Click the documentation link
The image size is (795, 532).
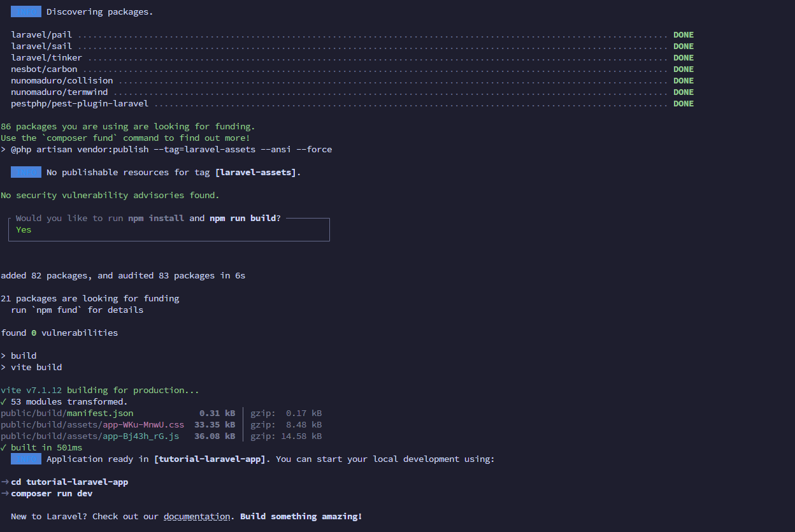197,517
